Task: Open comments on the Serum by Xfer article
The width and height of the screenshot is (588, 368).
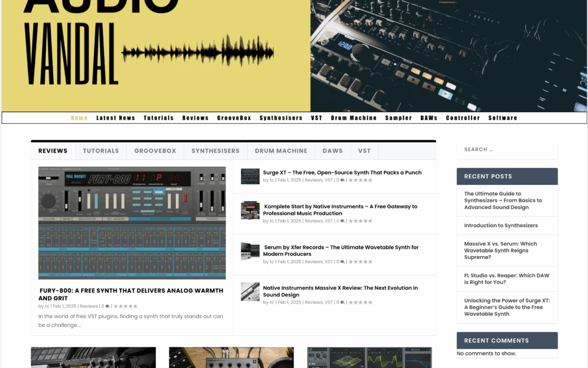Action: coord(341,261)
